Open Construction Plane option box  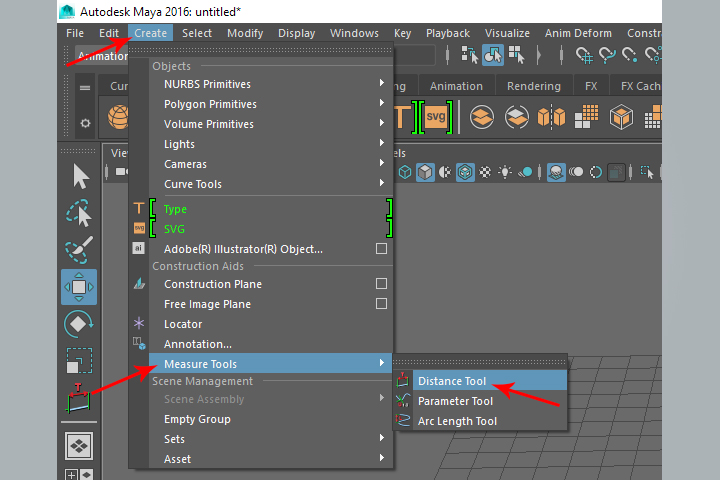(381, 284)
